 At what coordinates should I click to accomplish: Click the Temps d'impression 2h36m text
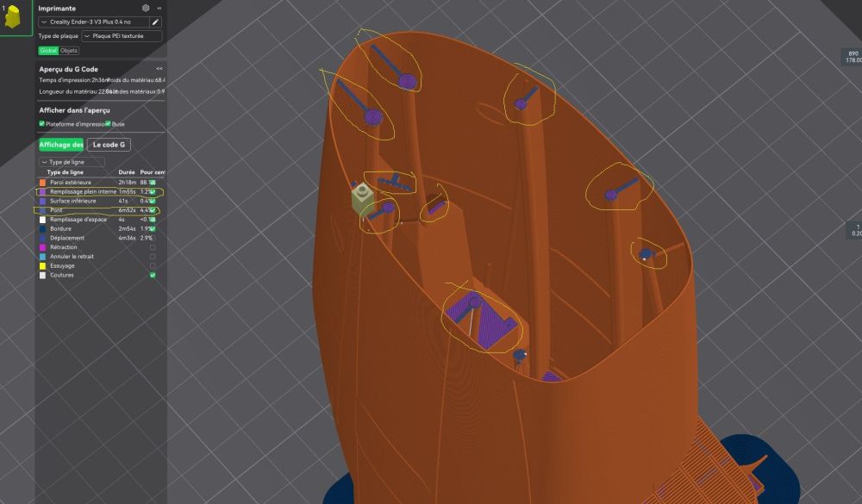click(74, 80)
